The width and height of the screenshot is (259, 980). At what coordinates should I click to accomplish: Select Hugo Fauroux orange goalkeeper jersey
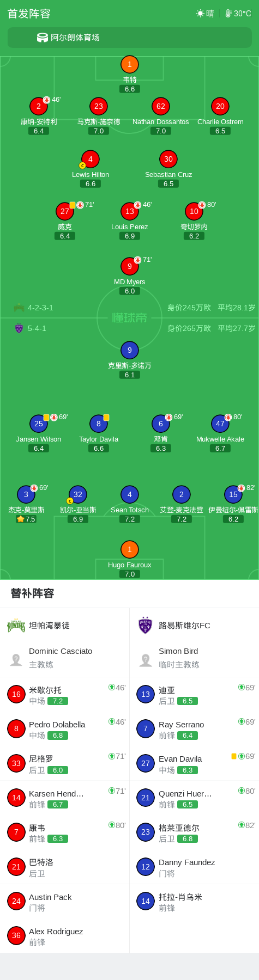(129, 549)
